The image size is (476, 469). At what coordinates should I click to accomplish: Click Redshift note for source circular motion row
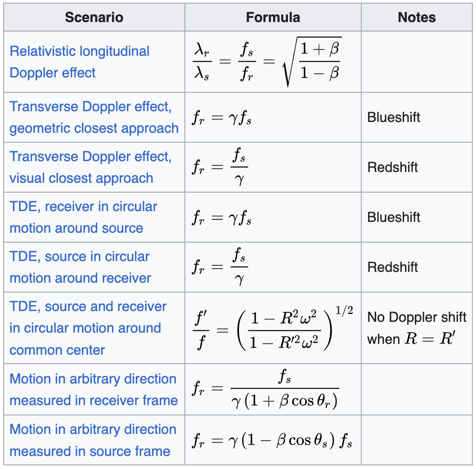(393, 267)
